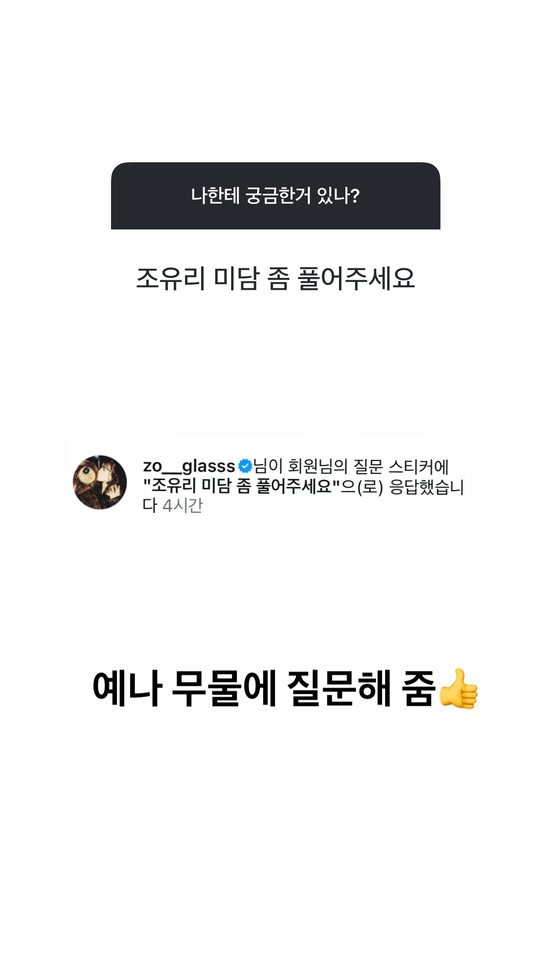Tap '나한테' at the sticker header start
This screenshot has width=551, height=980.
215,196
